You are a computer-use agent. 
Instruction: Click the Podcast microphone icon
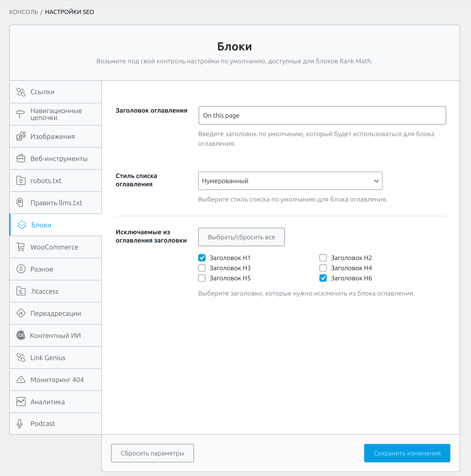click(20, 423)
